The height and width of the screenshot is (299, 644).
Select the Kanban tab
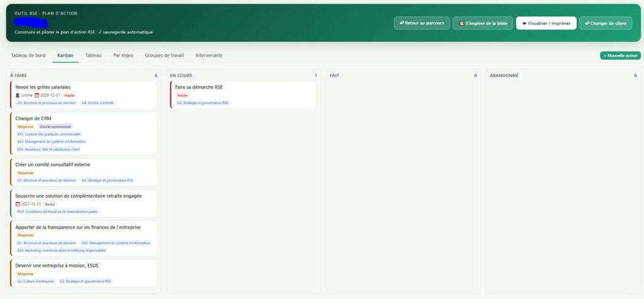coord(65,55)
